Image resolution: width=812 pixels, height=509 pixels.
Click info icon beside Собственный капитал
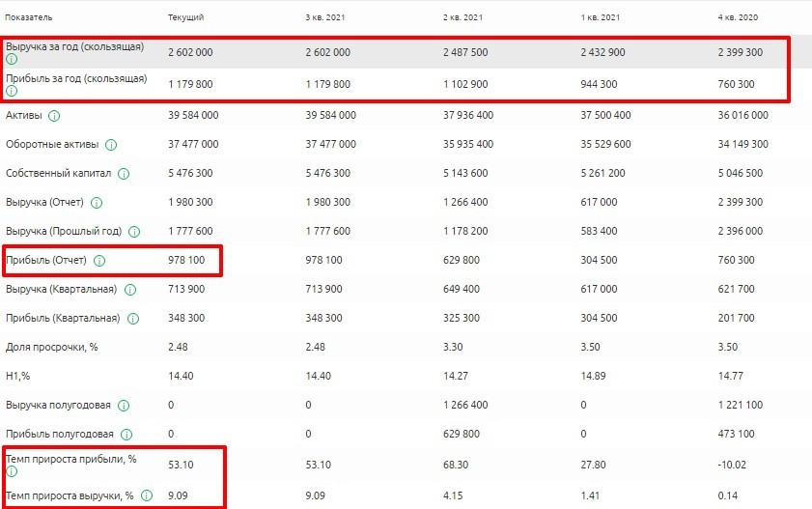click(x=125, y=174)
